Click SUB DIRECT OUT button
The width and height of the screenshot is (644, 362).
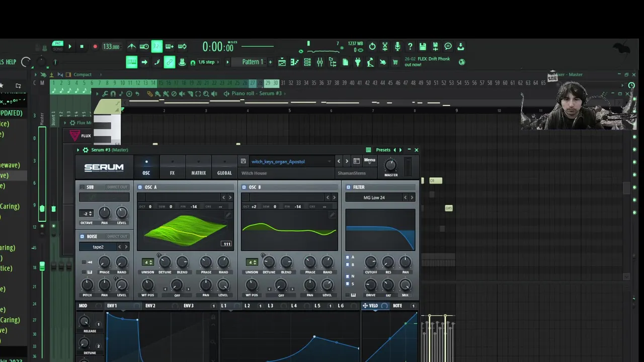click(117, 187)
